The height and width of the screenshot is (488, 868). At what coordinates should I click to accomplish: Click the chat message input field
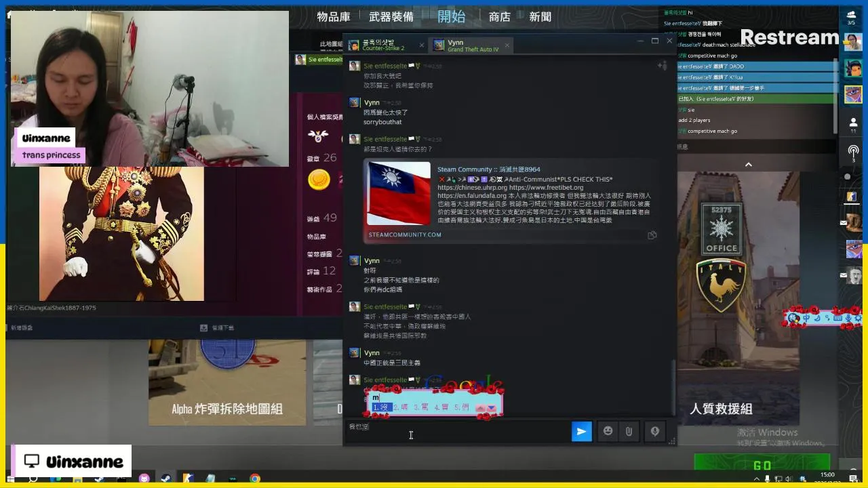(x=458, y=431)
